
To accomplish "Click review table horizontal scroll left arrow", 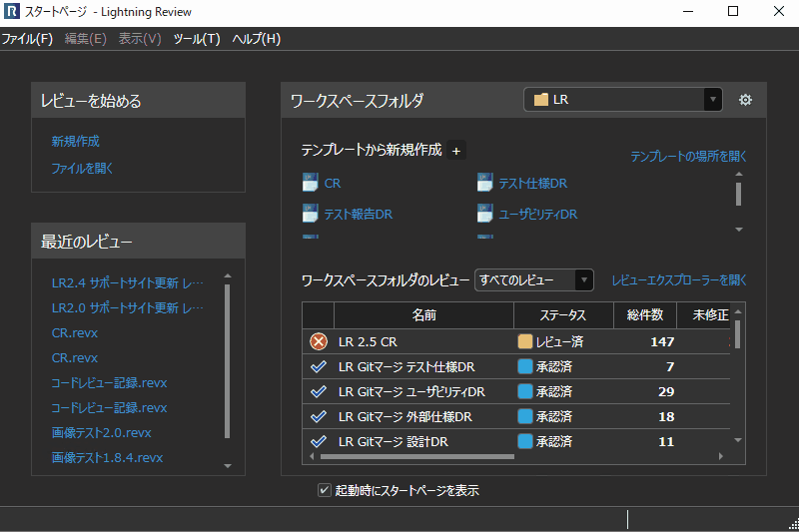I will (312, 456).
